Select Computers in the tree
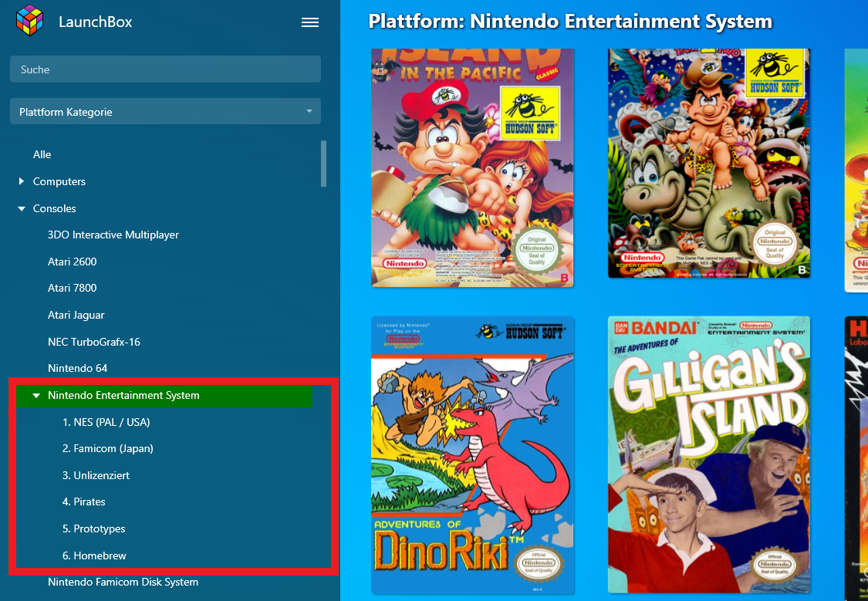This screenshot has height=601, width=868. click(x=59, y=181)
